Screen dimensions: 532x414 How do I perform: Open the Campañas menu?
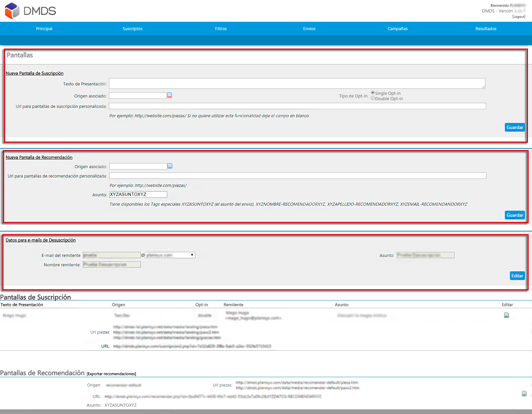(398, 29)
